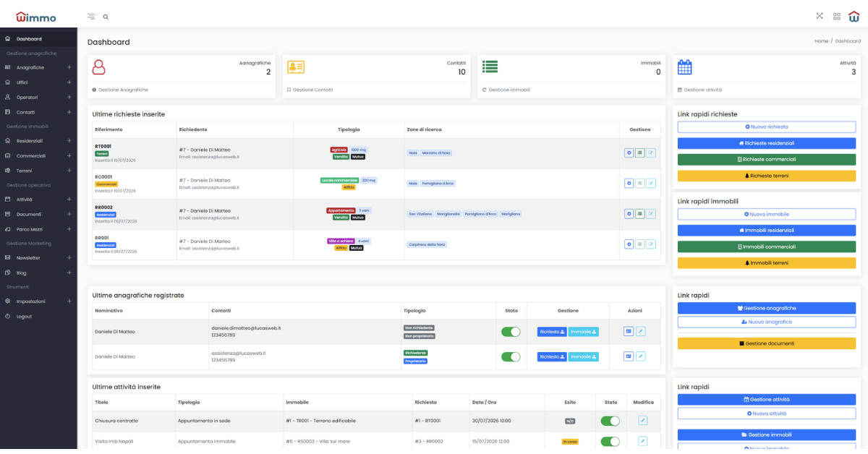Toggle the sidebar with the hamburger icon
The width and height of the screenshot is (868, 454).
click(90, 16)
